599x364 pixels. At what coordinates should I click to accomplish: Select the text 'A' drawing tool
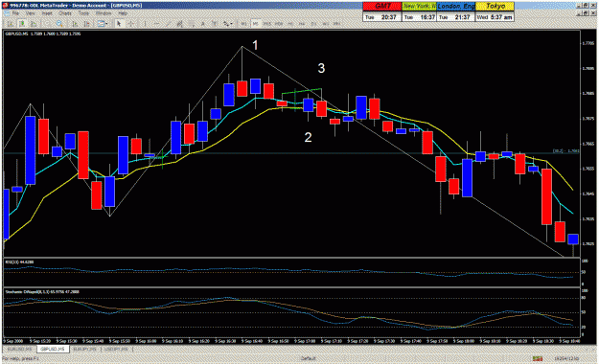point(203,24)
